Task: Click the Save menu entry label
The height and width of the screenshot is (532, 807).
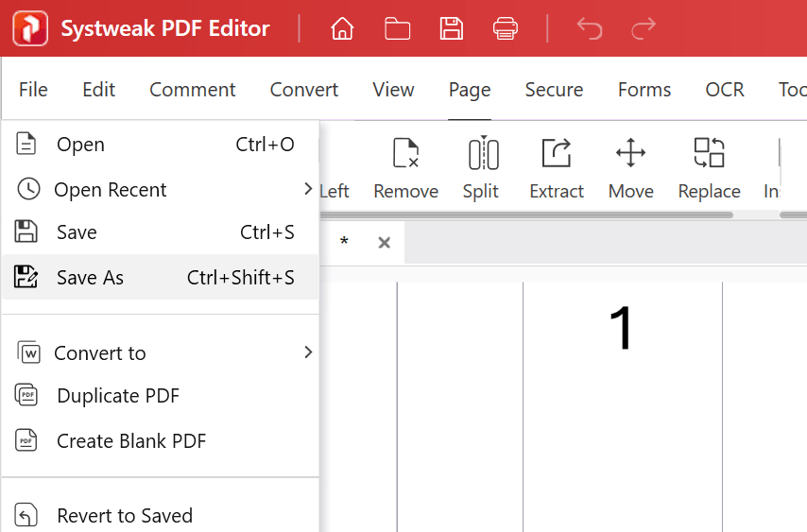Action: pyautogui.click(x=77, y=232)
